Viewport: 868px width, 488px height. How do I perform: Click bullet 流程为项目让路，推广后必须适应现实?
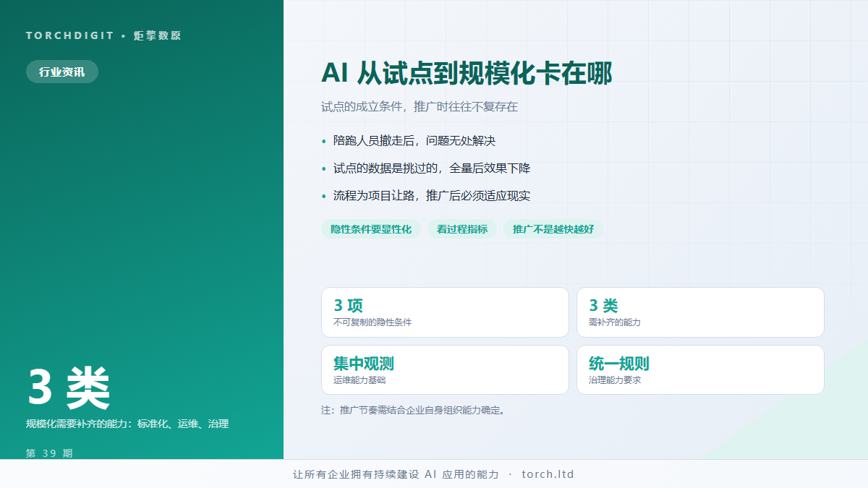(431, 196)
